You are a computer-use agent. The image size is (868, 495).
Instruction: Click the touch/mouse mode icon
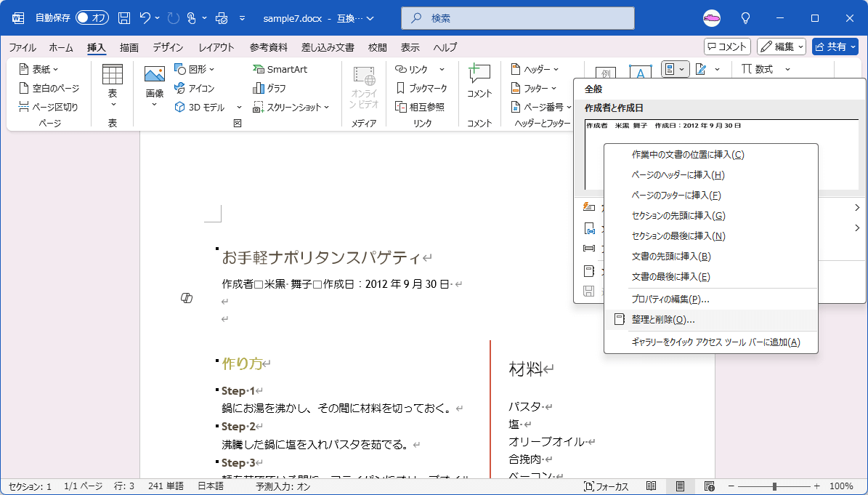(x=192, y=18)
